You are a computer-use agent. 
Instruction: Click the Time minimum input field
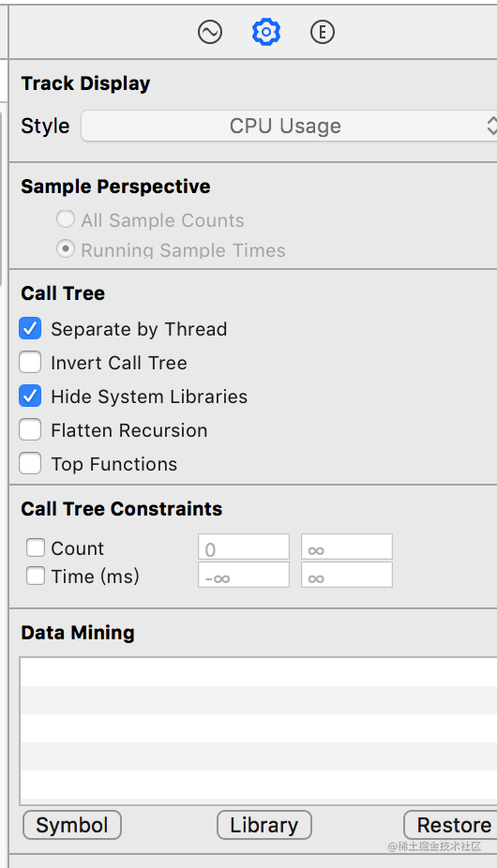[x=244, y=576]
